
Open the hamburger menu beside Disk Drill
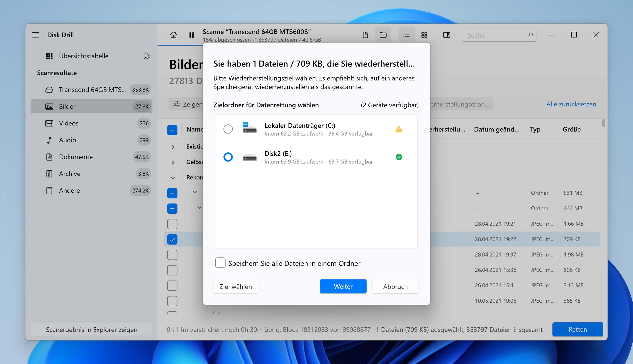(x=35, y=35)
